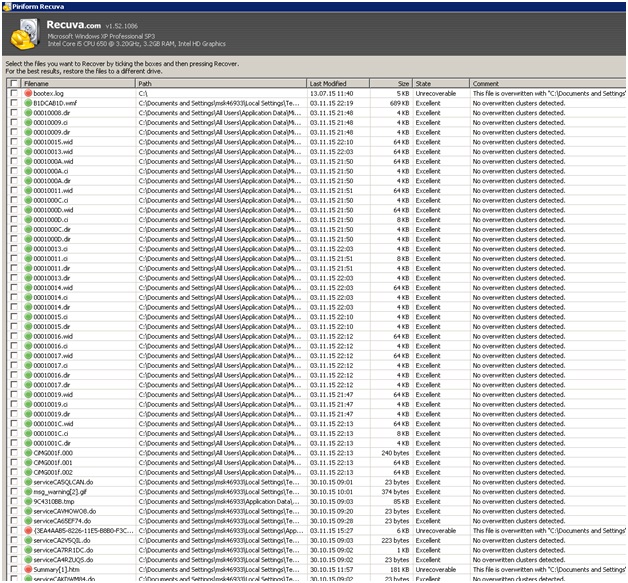The width and height of the screenshot is (628, 583).
Task: Click the status icon of 0001000C.ci
Action: tap(28, 200)
